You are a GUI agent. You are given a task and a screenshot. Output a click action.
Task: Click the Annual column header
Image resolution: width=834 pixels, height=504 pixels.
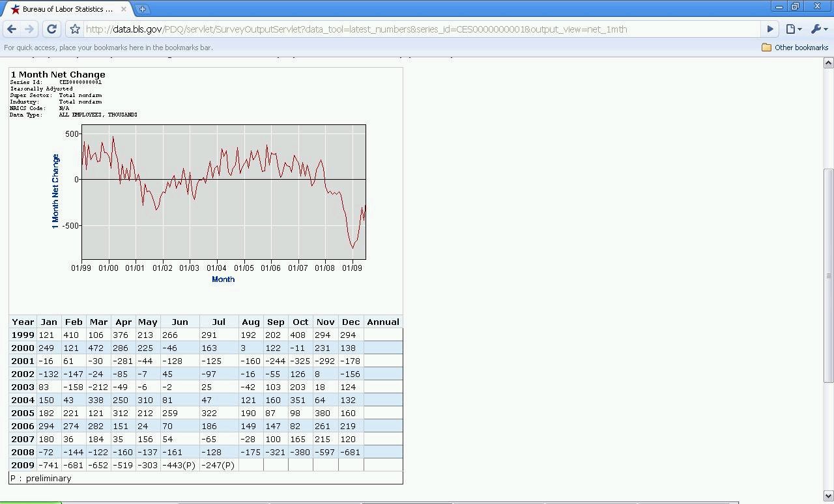[383, 322]
